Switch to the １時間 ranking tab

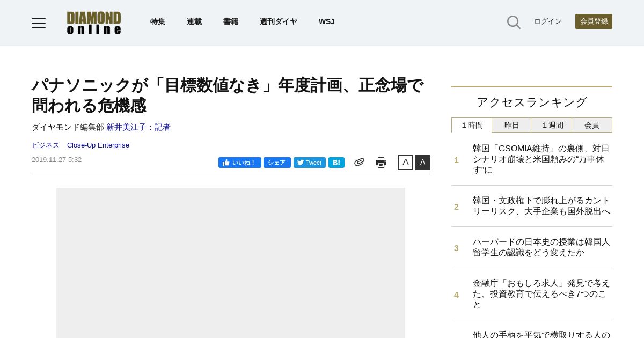pyautogui.click(x=472, y=125)
